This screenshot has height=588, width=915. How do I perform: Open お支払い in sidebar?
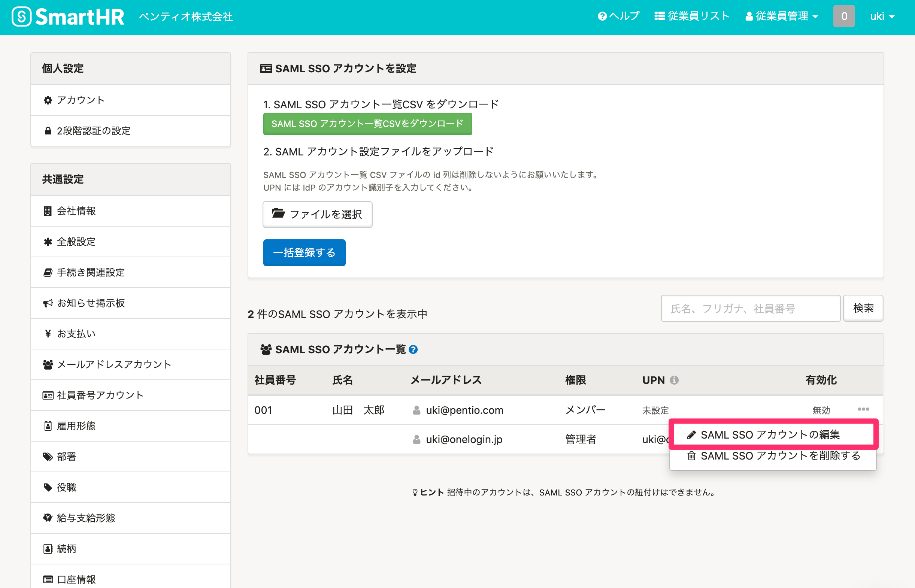pyautogui.click(x=131, y=334)
